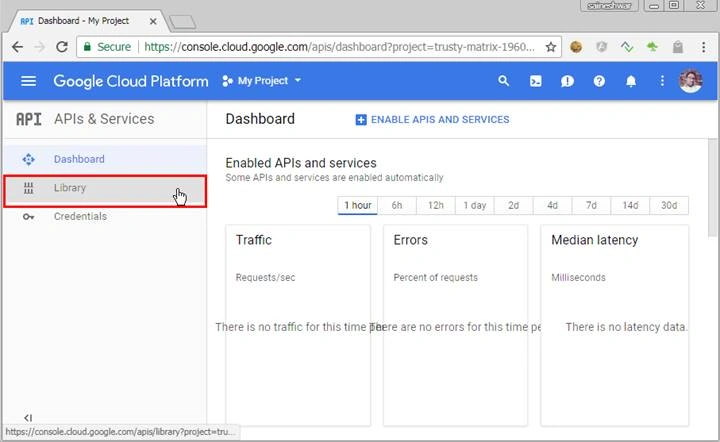The image size is (720, 442).
Task: Click the Secure lock indicator
Action: coord(107,47)
